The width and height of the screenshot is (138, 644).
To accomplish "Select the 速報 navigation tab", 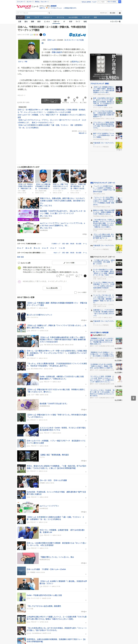I will (28, 17).
